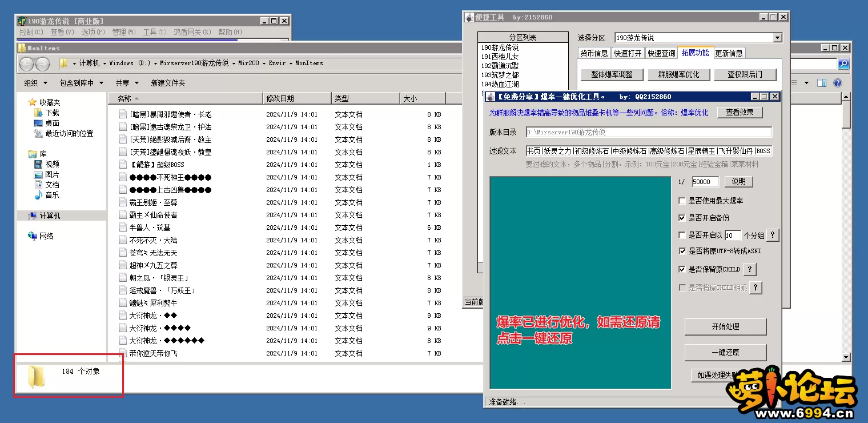Click the 最近访问的位置 icon
868x423 pixels.
point(38,133)
